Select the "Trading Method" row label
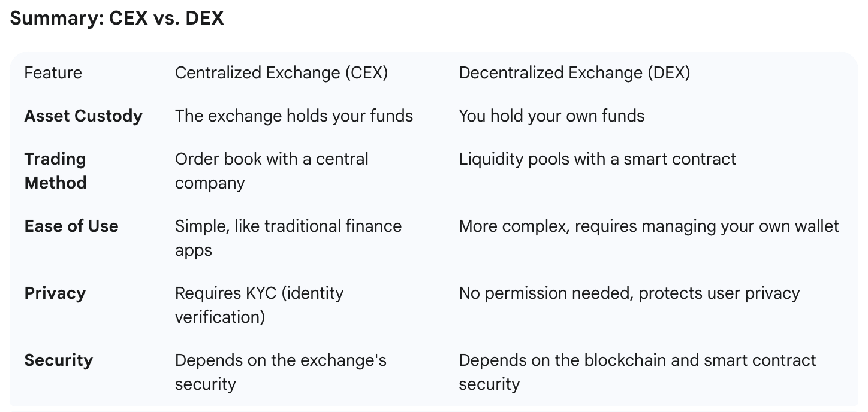The width and height of the screenshot is (868, 412). pyautogui.click(x=55, y=171)
